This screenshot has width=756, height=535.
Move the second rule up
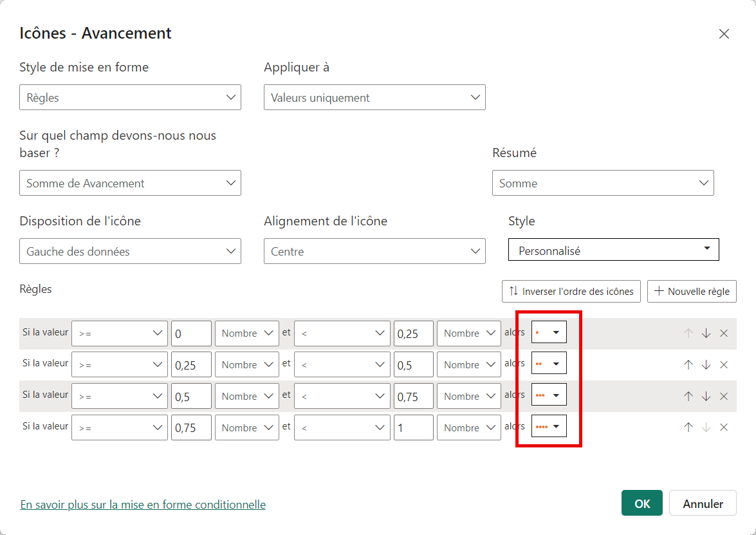tap(688, 365)
